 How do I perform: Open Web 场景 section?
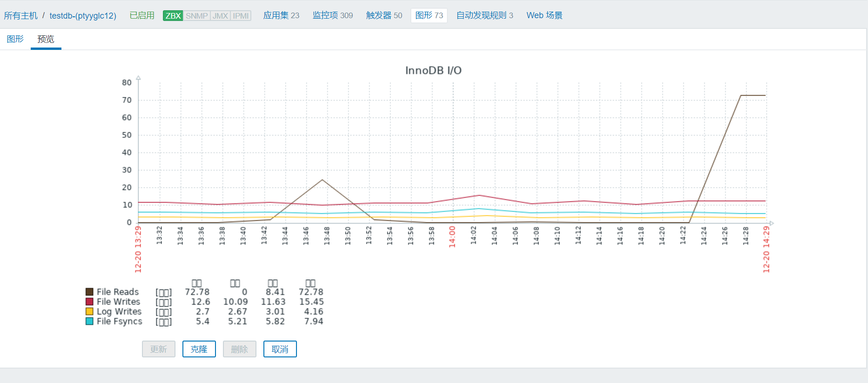coord(545,15)
